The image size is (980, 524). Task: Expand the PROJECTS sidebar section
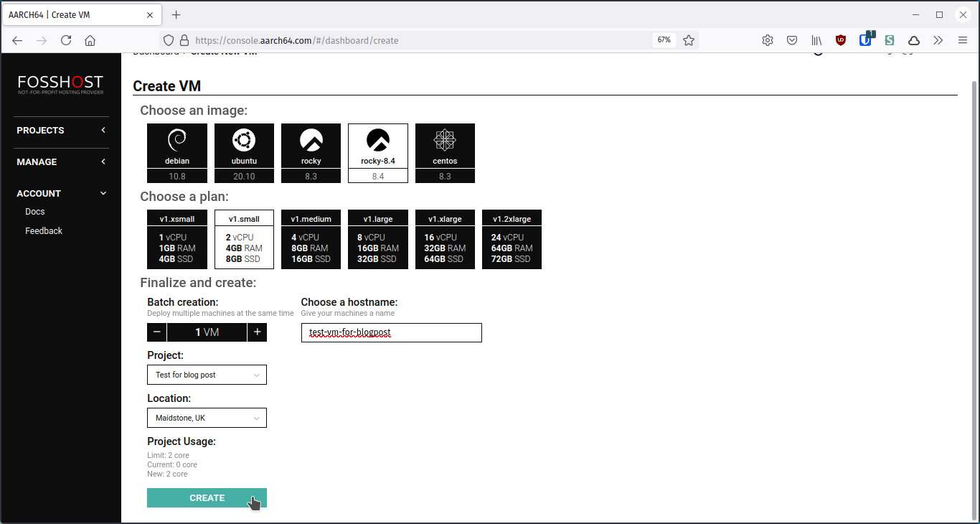click(61, 130)
